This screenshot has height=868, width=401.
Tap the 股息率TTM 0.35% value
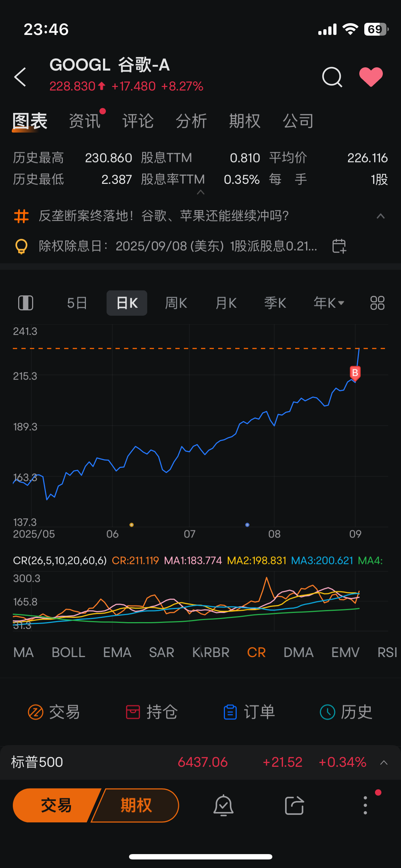click(242, 180)
